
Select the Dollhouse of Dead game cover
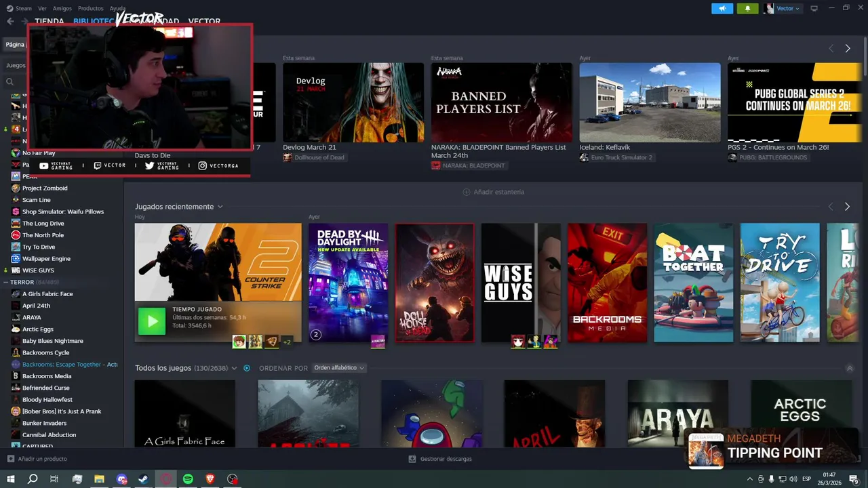click(x=435, y=283)
